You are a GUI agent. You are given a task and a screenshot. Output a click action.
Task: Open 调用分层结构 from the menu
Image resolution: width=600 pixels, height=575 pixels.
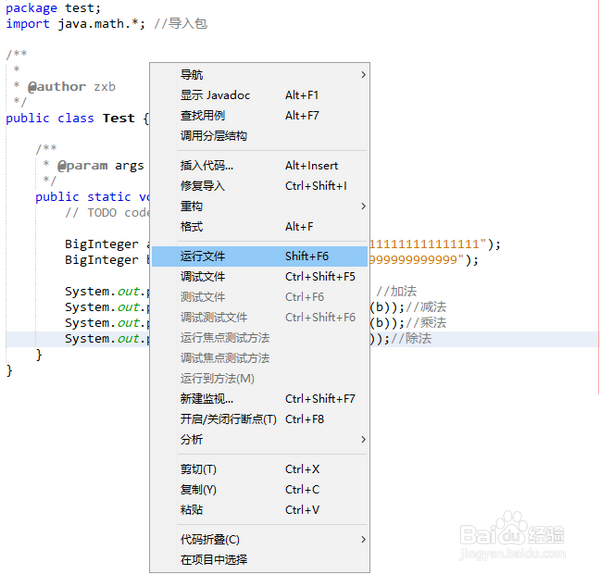(x=260, y=135)
